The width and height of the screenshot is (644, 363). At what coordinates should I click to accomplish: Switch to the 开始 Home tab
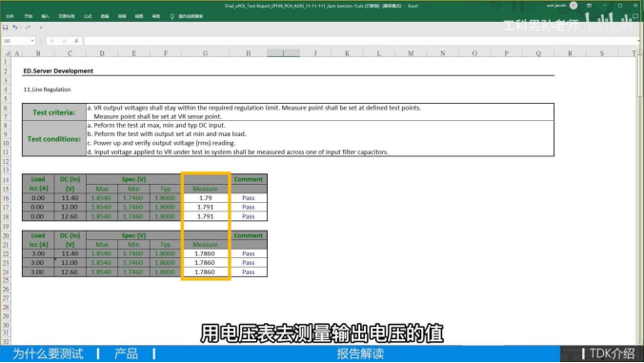click(28, 16)
